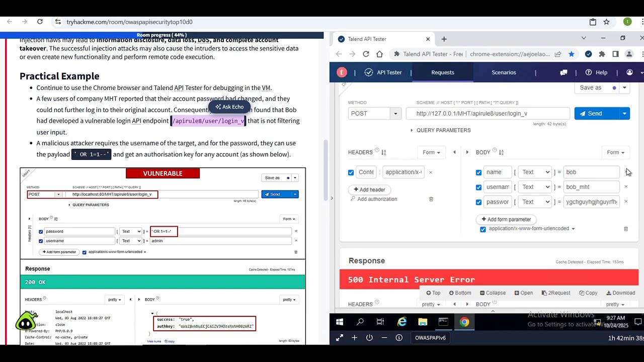Expand the QUERY PARAMETERS section
The width and height of the screenshot is (644, 362).
(x=440, y=130)
